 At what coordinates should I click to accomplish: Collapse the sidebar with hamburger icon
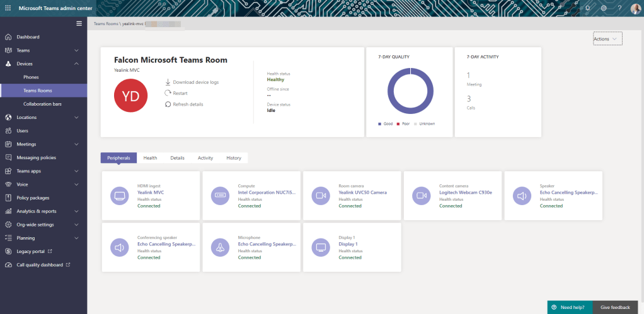tap(79, 23)
